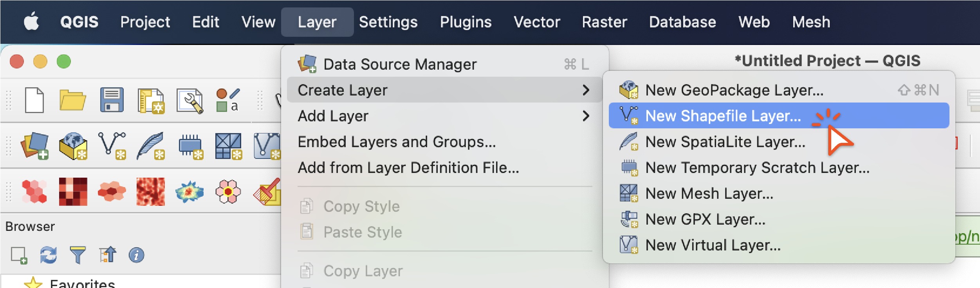Image resolution: width=980 pixels, height=288 pixels.
Task: Click the orange hexagon cluster icon
Action: (x=112, y=191)
